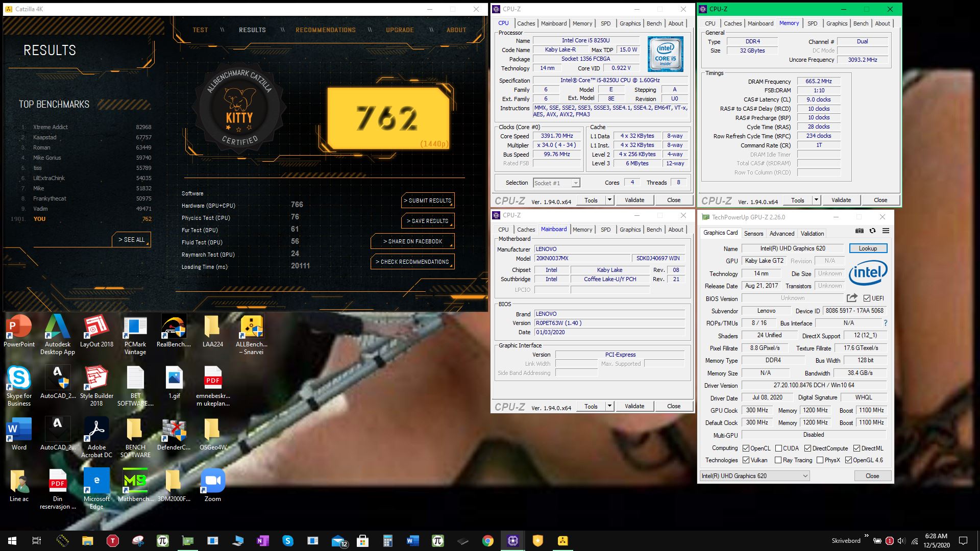
Task: Click SEE ALL under top benchmarks
Action: (131, 239)
